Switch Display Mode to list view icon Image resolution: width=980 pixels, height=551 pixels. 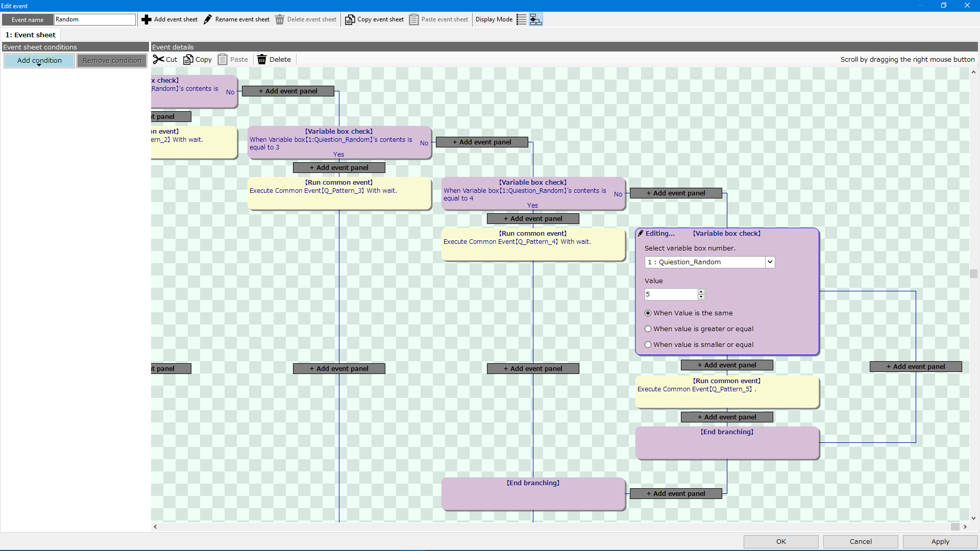coord(521,19)
